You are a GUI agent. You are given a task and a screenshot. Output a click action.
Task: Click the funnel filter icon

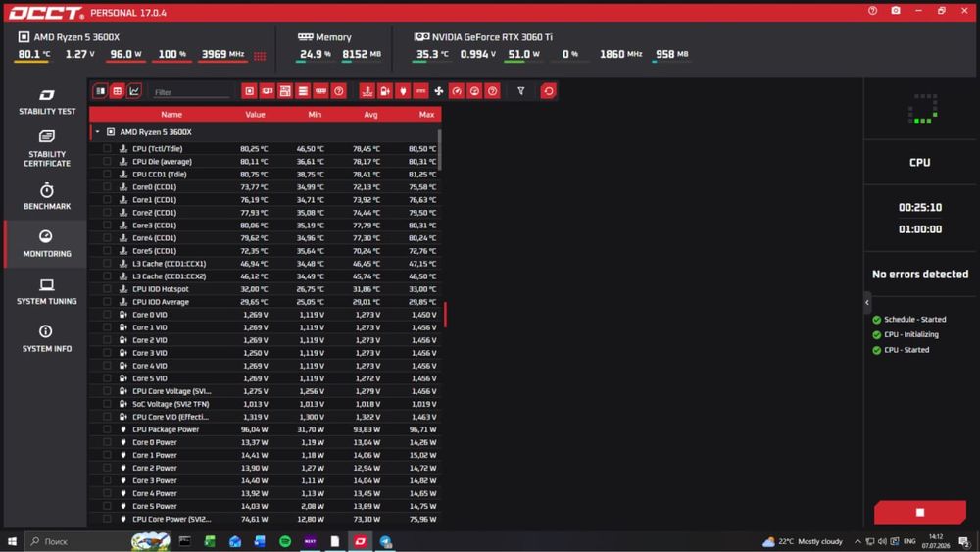click(x=520, y=91)
